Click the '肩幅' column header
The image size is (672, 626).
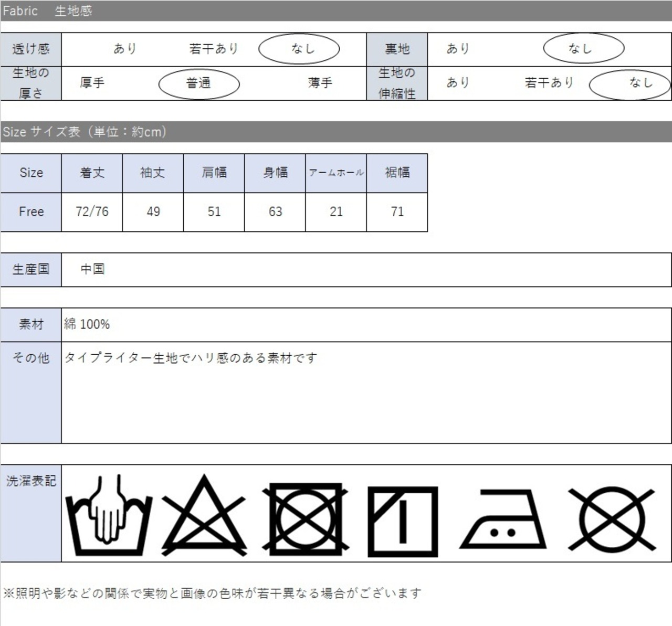214,173
